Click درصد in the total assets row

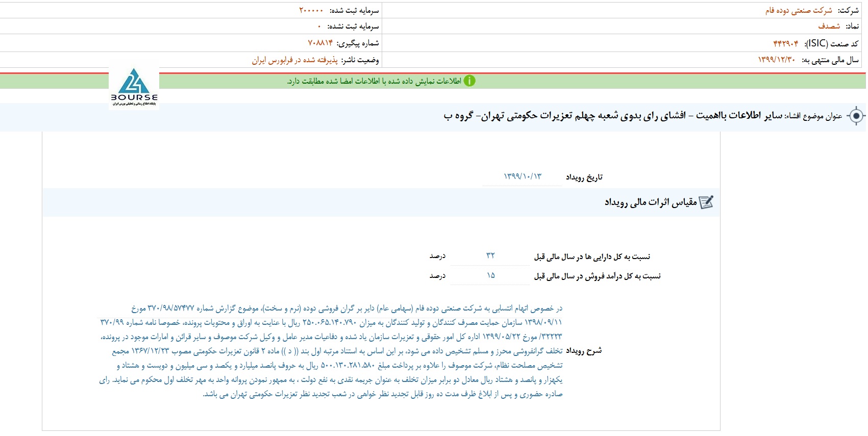click(437, 256)
